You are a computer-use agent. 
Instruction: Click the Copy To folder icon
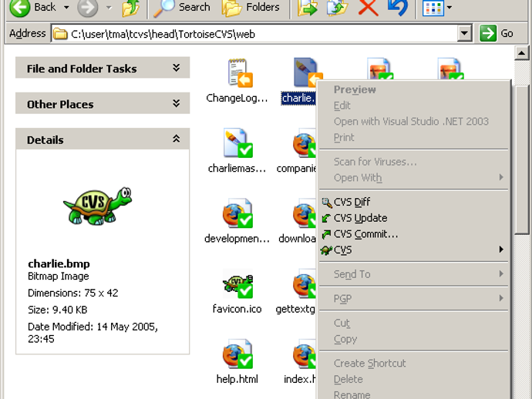[337, 8]
